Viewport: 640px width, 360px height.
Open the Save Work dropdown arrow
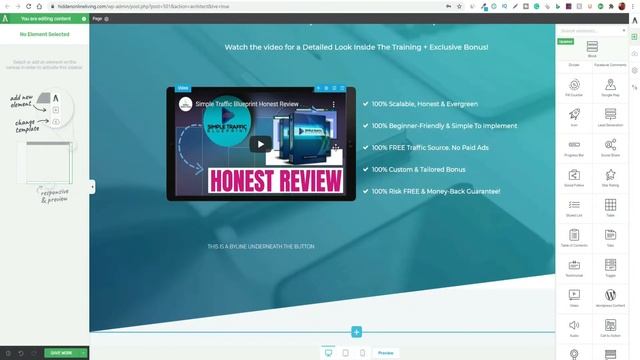pos(84,353)
